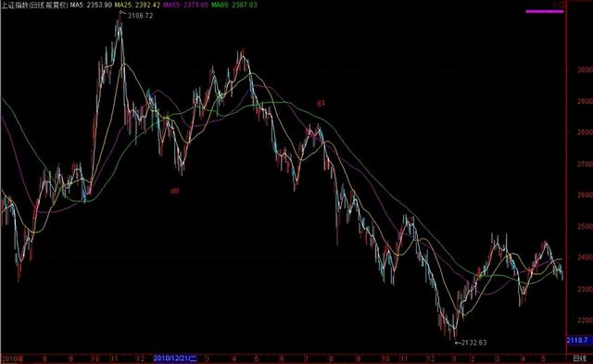
Task: Click the blue 2118.7 price tag
Action: click(577, 340)
